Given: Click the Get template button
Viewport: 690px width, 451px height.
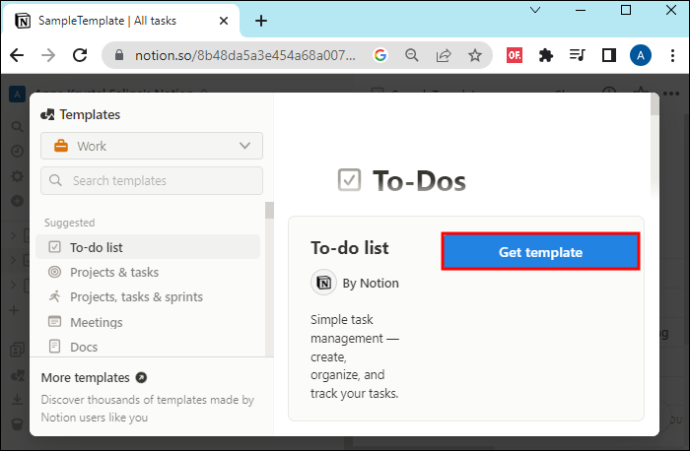Looking at the screenshot, I should 540,252.
